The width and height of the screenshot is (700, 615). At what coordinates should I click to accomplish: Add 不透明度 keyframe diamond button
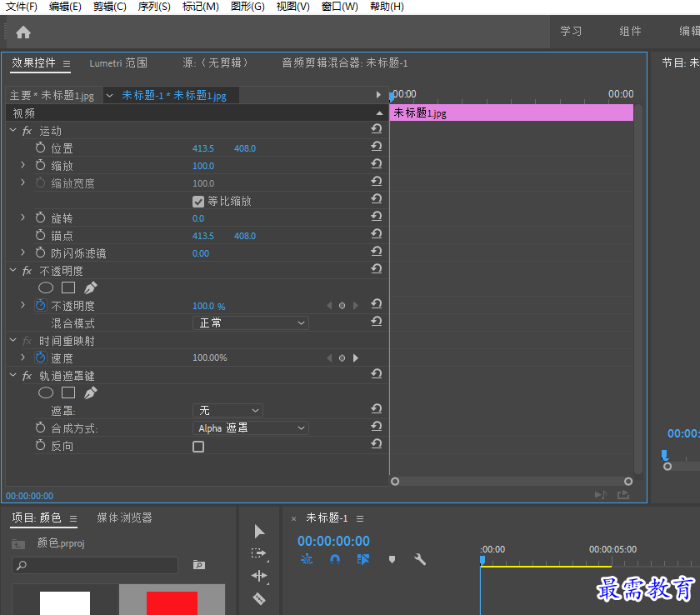click(342, 306)
